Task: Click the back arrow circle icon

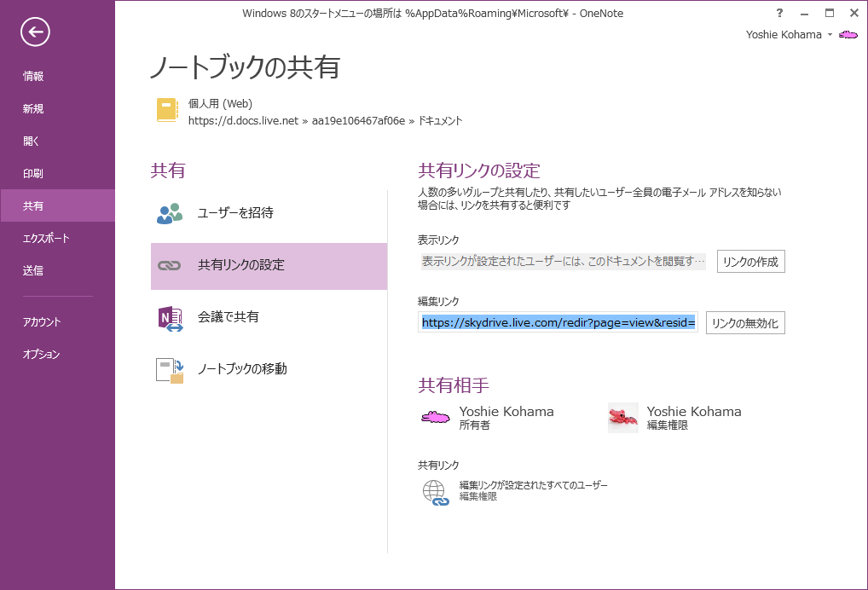Action: click(x=36, y=32)
